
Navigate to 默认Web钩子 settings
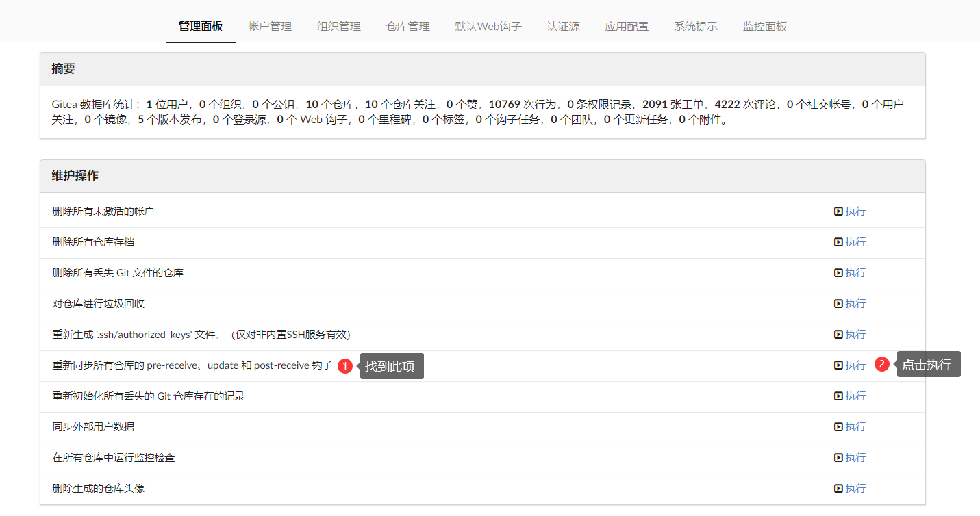tap(488, 26)
